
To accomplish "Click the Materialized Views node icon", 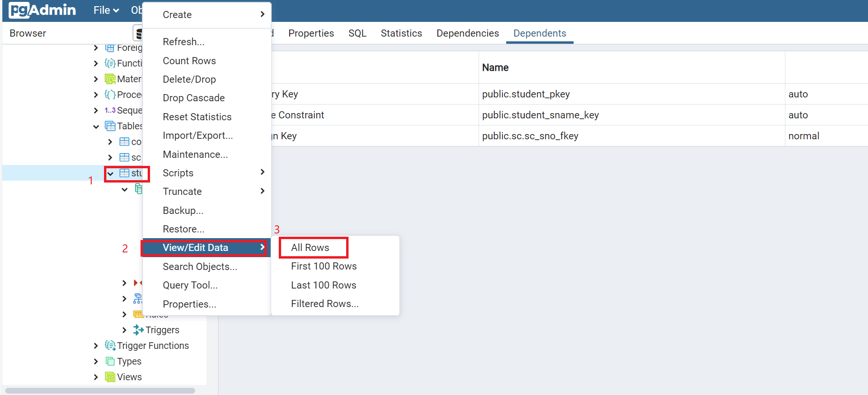I will pyautogui.click(x=110, y=79).
